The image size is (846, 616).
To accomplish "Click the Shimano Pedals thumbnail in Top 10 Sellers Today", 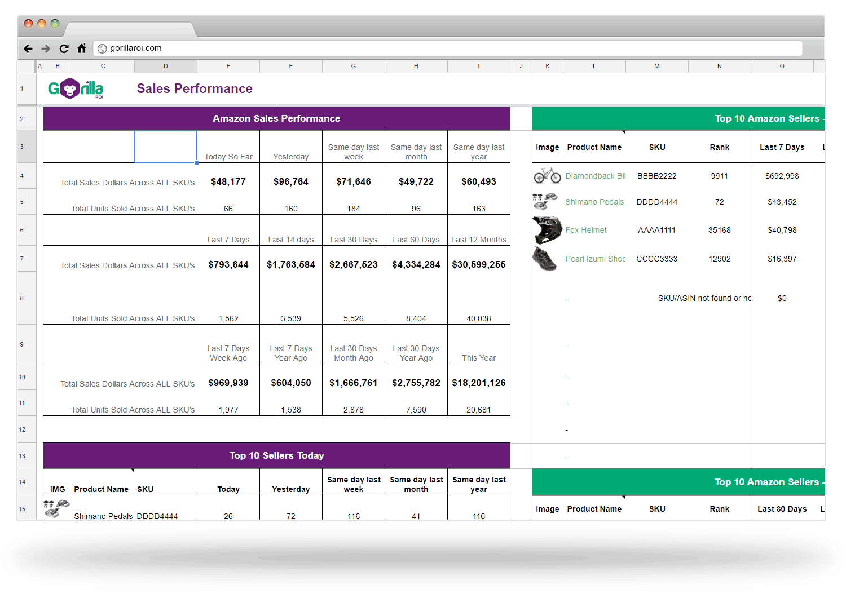I will (56, 508).
